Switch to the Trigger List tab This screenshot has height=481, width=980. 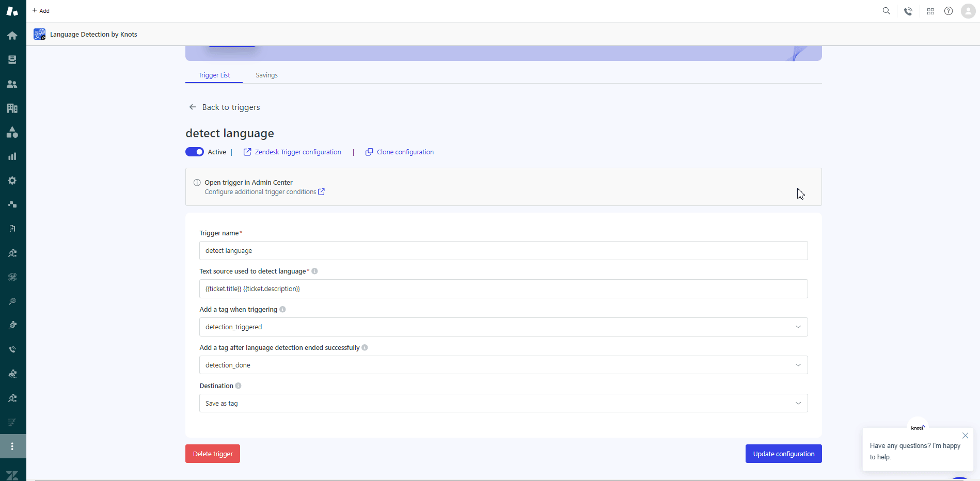click(x=214, y=75)
